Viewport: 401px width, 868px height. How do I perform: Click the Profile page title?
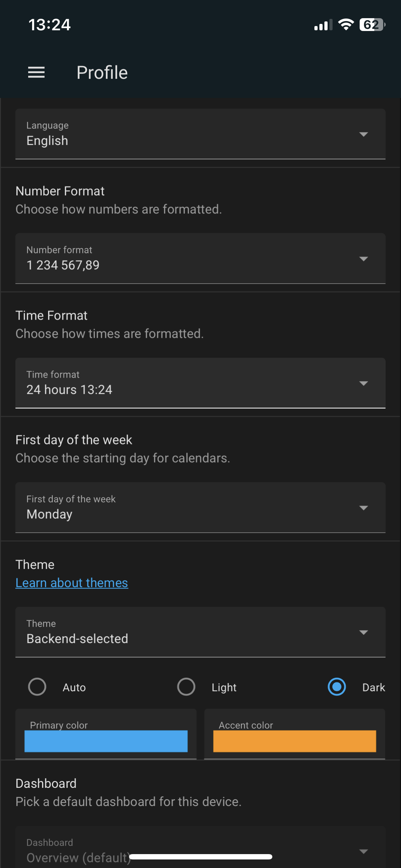[x=102, y=72]
